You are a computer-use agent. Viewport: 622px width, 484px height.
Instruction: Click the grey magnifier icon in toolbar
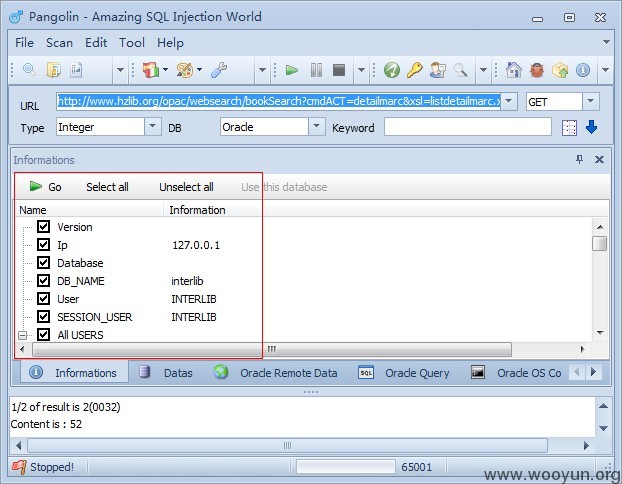[x=461, y=70]
